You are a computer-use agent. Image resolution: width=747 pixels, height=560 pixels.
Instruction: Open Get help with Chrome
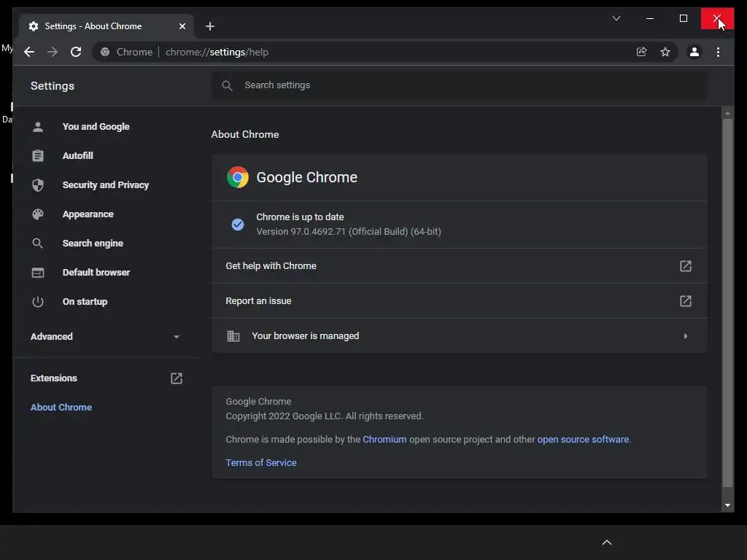point(460,265)
